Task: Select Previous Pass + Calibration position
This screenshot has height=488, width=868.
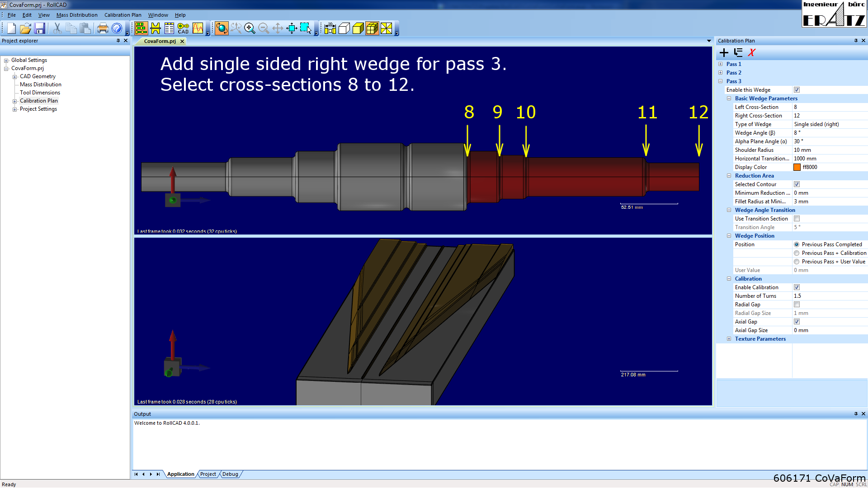Action: 797,253
